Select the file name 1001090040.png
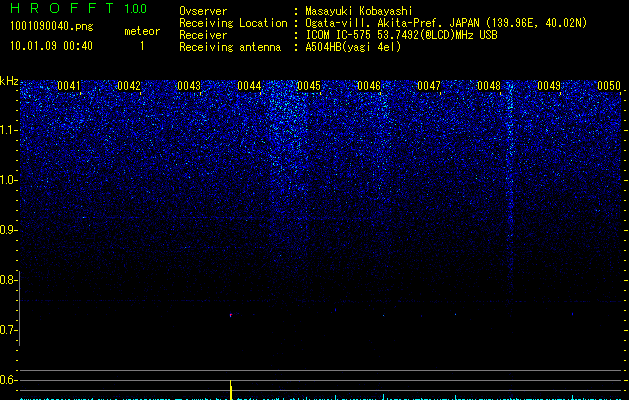 (x=52, y=26)
